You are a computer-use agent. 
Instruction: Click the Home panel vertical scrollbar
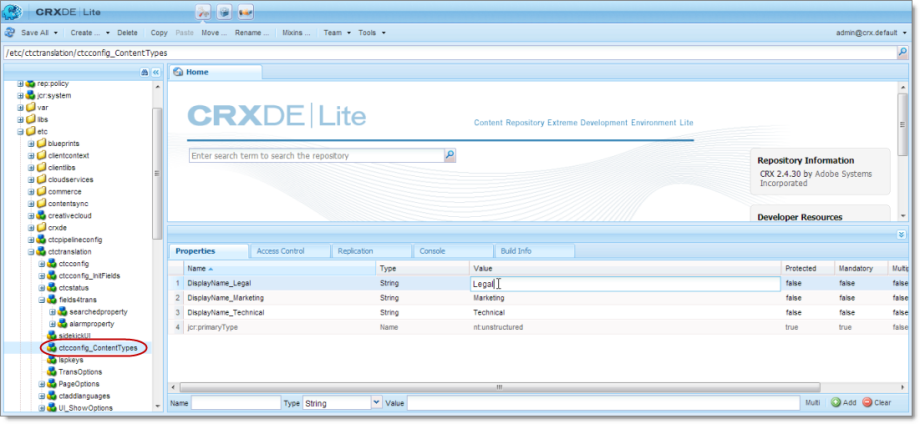[902, 123]
